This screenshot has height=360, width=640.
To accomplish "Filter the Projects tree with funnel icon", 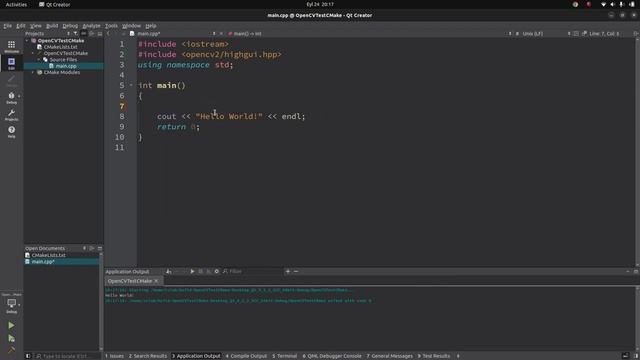I will coord(76,33).
